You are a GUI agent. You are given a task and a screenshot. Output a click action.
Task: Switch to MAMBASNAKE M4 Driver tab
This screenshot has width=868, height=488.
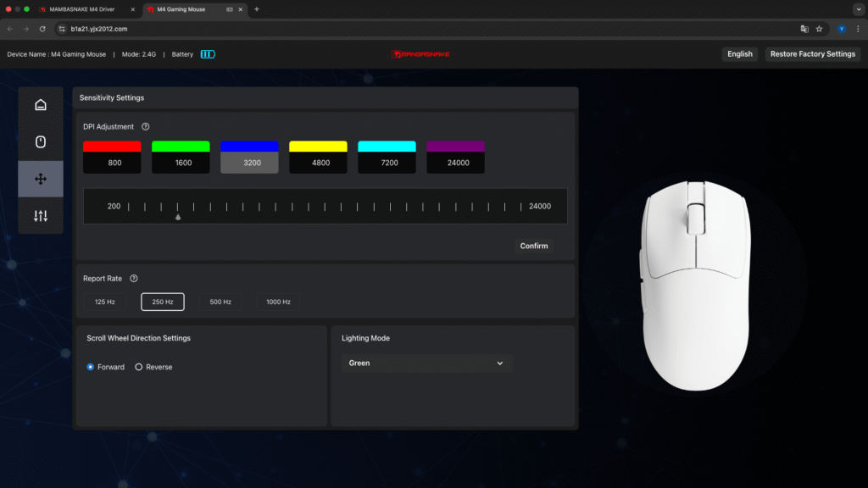(x=82, y=9)
